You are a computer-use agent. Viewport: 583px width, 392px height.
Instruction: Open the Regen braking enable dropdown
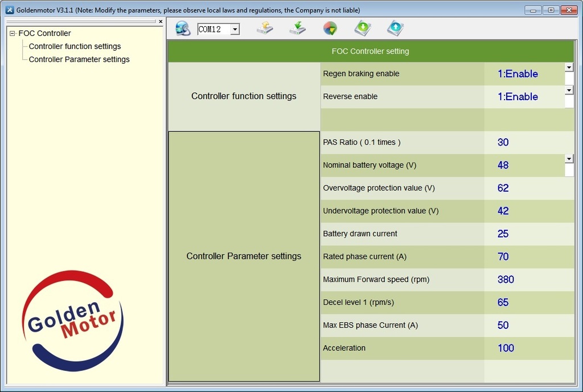click(x=569, y=67)
